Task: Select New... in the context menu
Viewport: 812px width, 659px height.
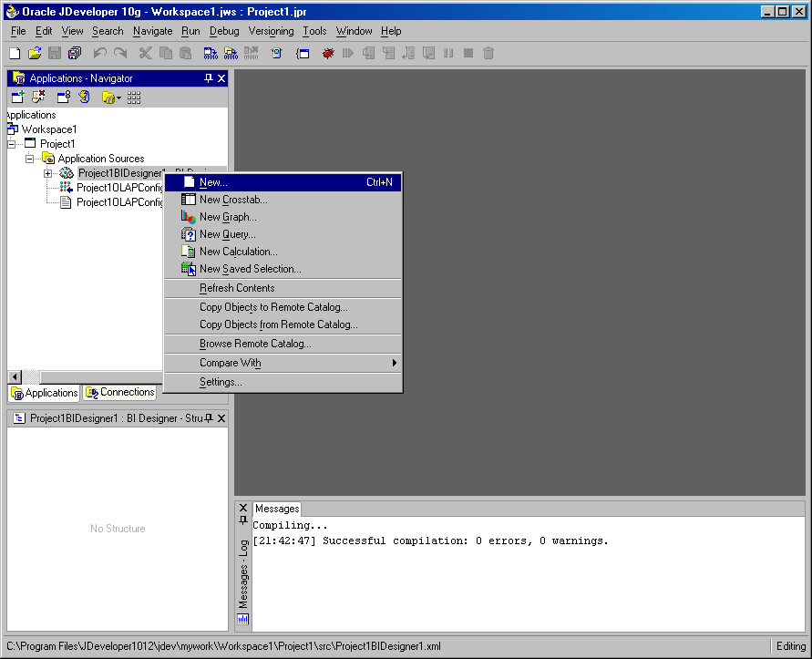Action: pos(283,182)
